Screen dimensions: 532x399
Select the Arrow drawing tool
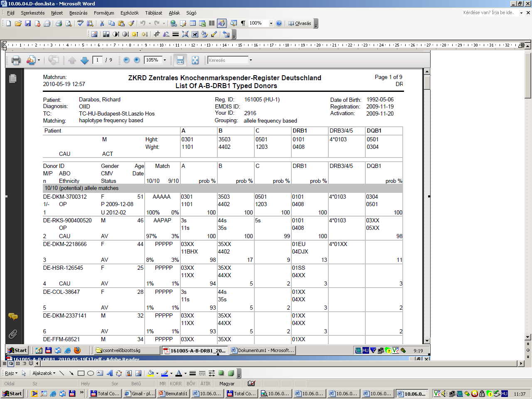tap(71, 373)
